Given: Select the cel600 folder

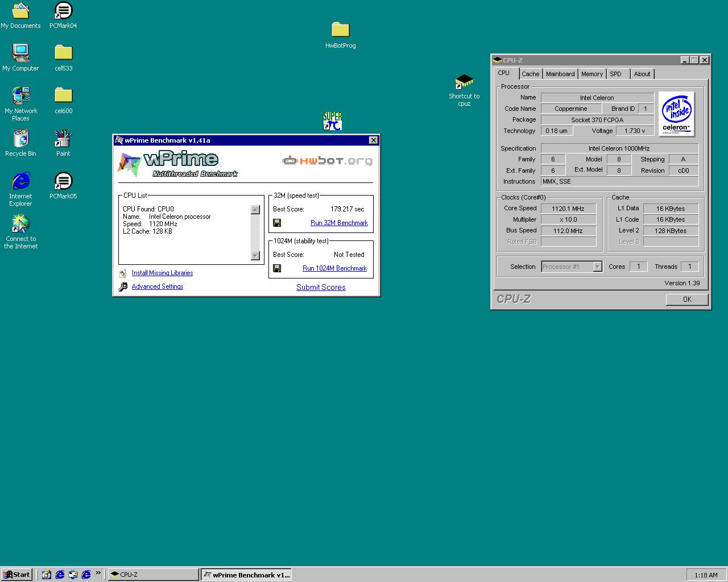Looking at the screenshot, I should point(63,100).
